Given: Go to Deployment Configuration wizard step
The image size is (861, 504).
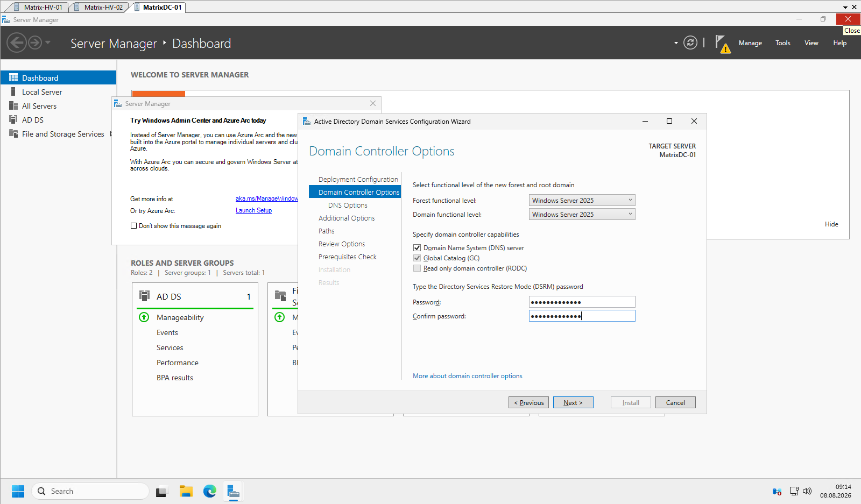Looking at the screenshot, I should [358, 179].
